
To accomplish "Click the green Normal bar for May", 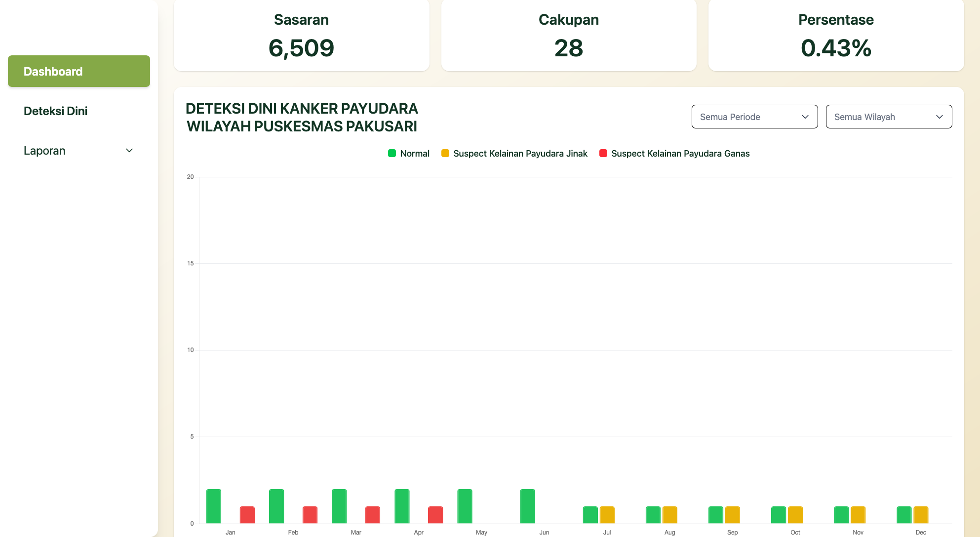I will 465,506.
